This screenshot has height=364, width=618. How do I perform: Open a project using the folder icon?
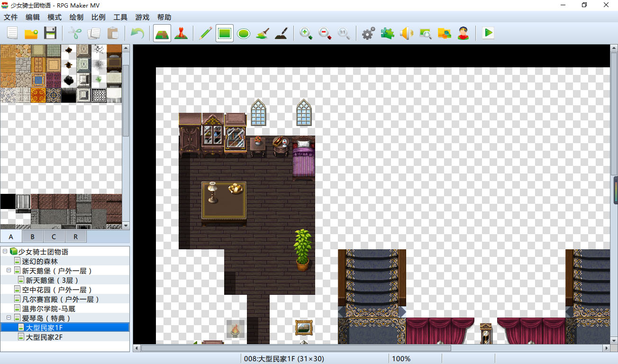31,33
